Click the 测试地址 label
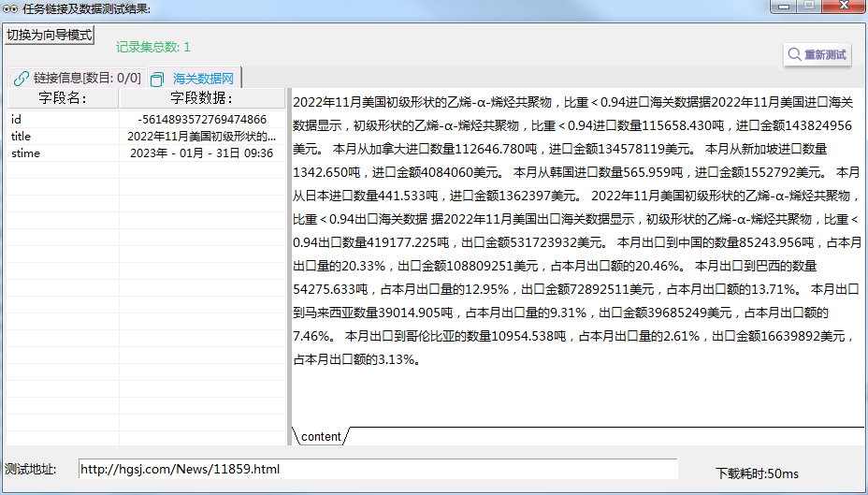The height and width of the screenshot is (495, 868). (x=31, y=470)
